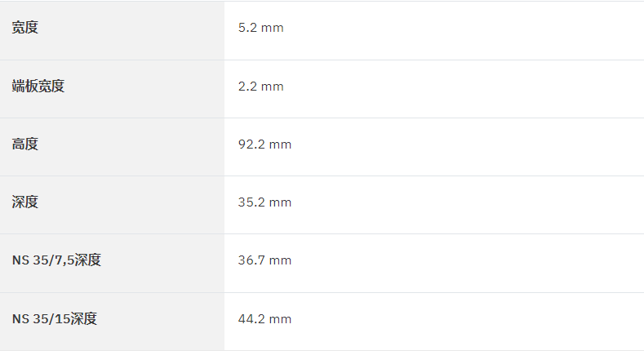This screenshot has height=351, width=644.
Task: Click the white value cell in the NS 35/7,5深度 row
Action: tap(434, 263)
